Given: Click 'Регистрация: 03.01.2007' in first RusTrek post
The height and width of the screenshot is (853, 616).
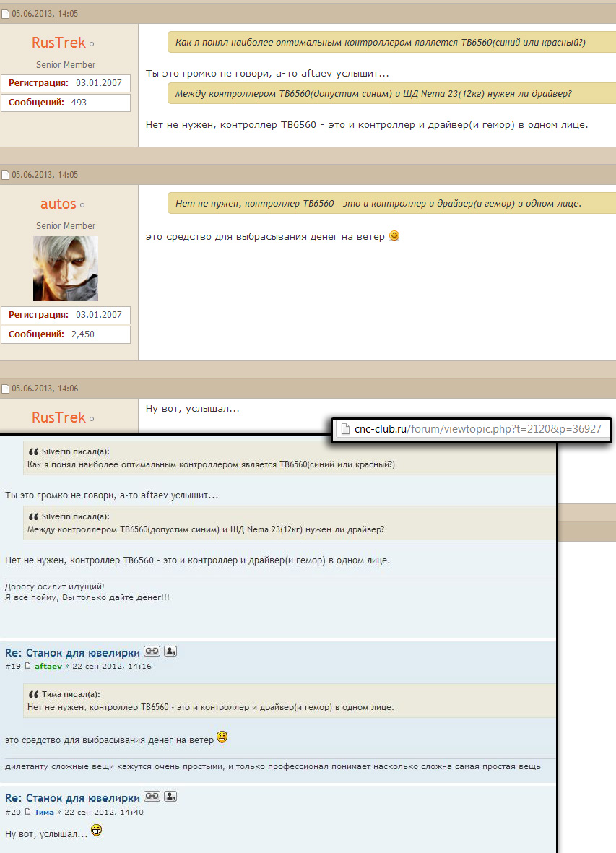Looking at the screenshot, I should pos(66,83).
